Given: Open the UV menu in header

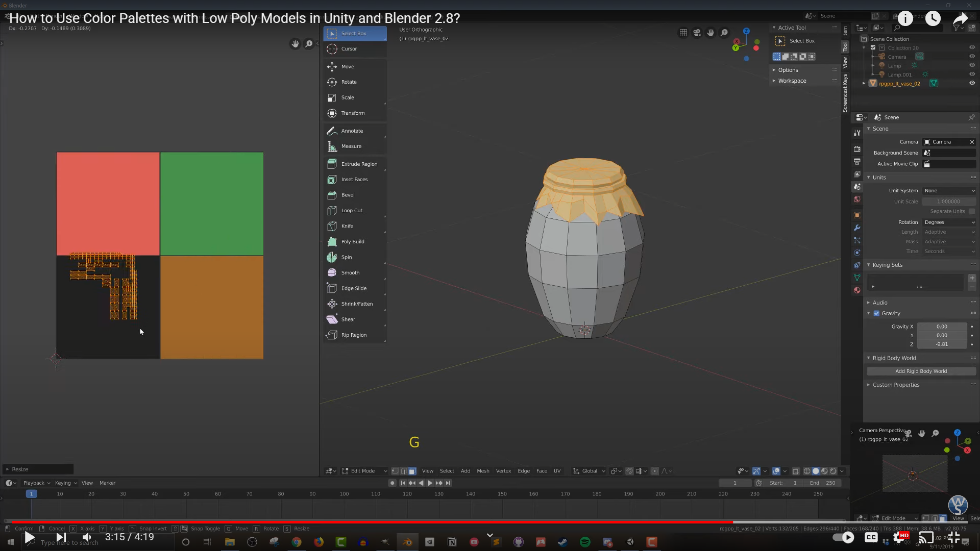Looking at the screenshot, I should pyautogui.click(x=557, y=471).
